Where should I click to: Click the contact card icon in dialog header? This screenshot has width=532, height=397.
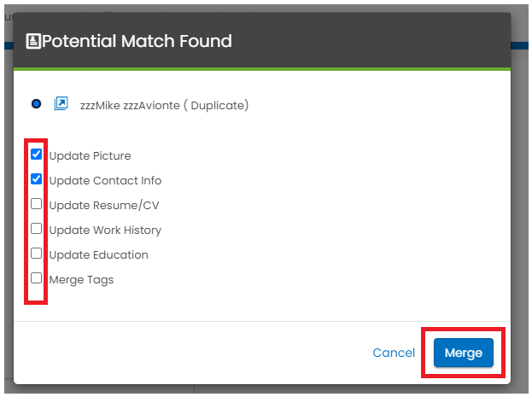(x=33, y=41)
